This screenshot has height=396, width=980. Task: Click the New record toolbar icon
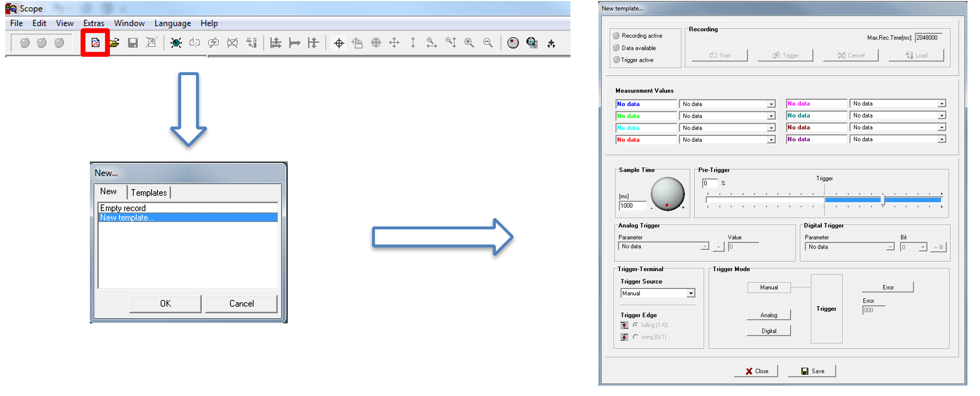pyautogui.click(x=95, y=43)
